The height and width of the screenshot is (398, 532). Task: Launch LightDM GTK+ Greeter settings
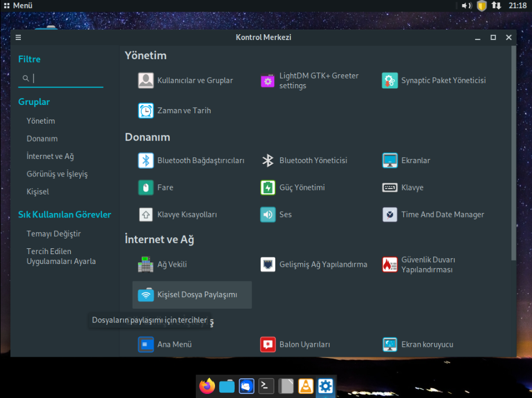(x=309, y=81)
